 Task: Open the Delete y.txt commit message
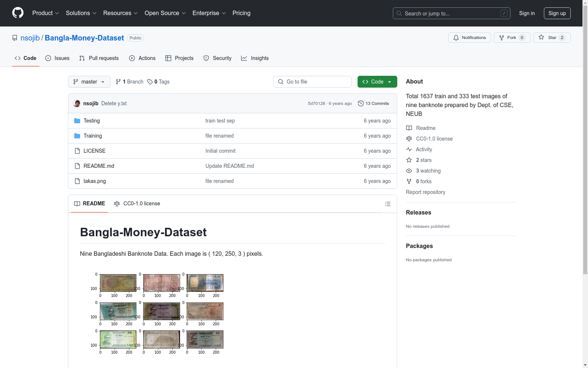pos(114,103)
